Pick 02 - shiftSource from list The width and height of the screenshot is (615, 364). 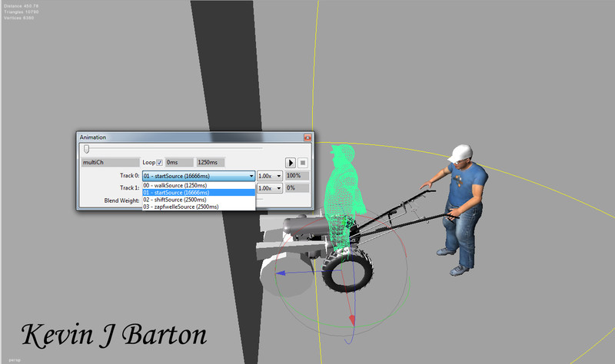click(x=181, y=200)
